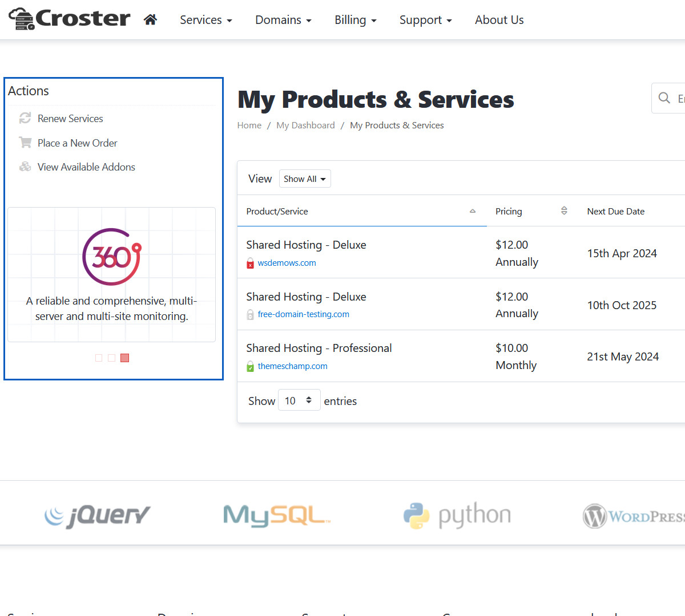Change the entries-per-page selector
The width and height of the screenshot is (685, 616).
299,400
